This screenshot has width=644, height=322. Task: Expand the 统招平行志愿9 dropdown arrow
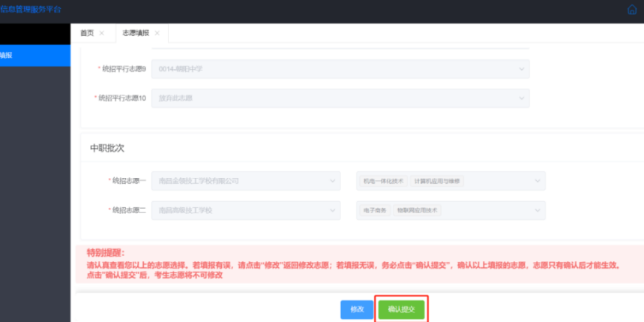521,69
